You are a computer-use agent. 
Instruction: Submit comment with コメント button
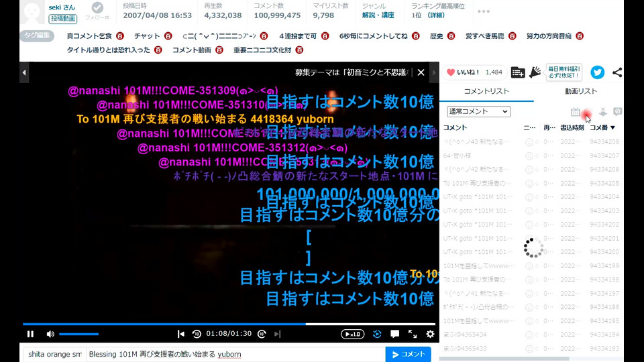point(409,354)
